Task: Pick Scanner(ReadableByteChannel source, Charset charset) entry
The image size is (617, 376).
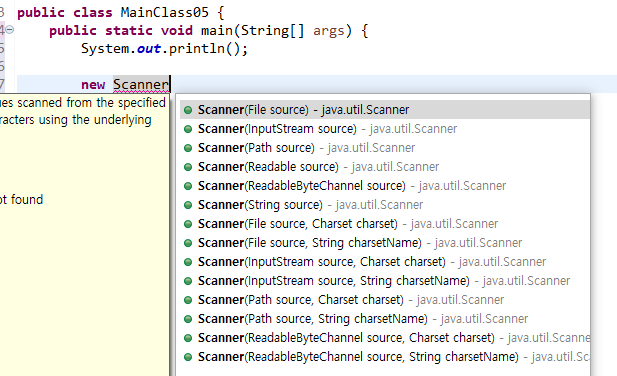Action: pyautogui.click(x=385, y=338)
